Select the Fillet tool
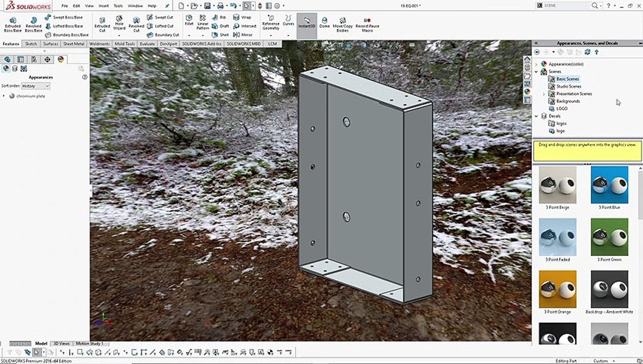The image size is (643, 364). click(x=189, y=20)
